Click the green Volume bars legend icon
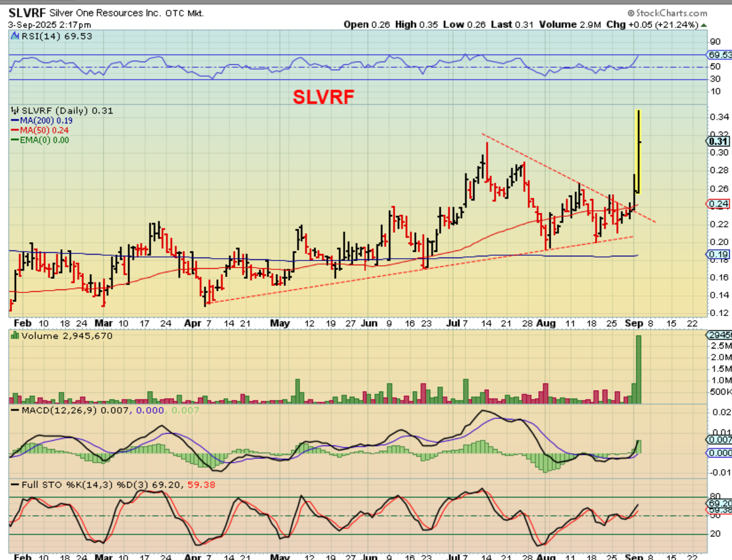The width and height of the screenshot is (732, 560). (x=15, y=336)
